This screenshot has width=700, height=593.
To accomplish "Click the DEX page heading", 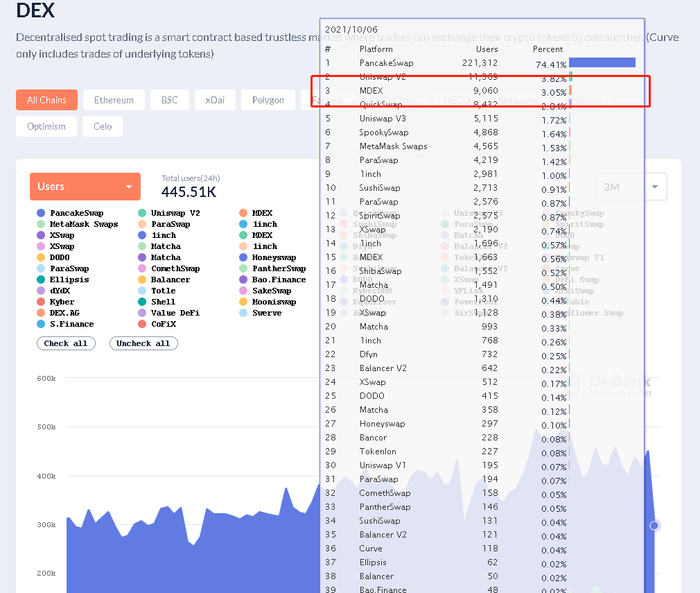I will tap(35, 10).
